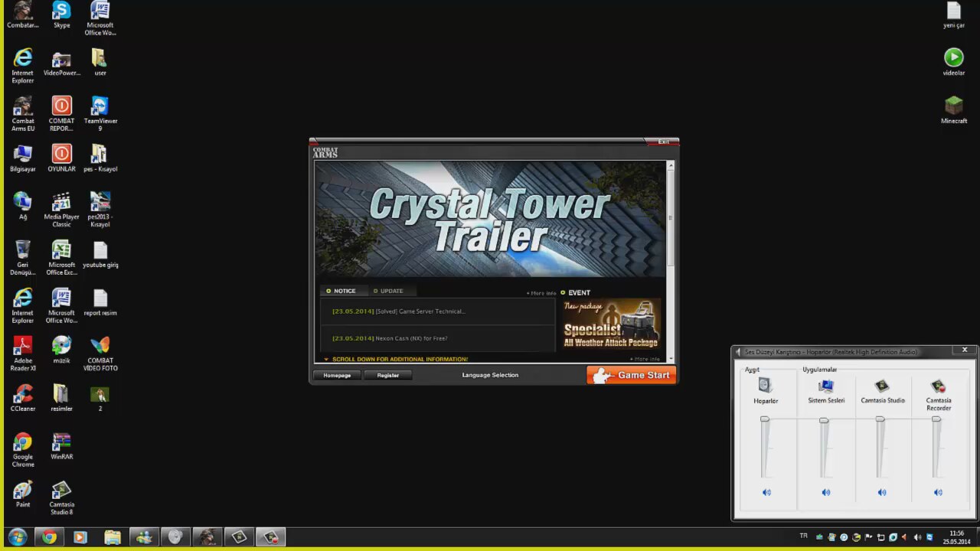The width and height of the screenshot is (980, 551).
Task: Open the Combat Arms EU desktop shortcut
Action: pos(23,113)
